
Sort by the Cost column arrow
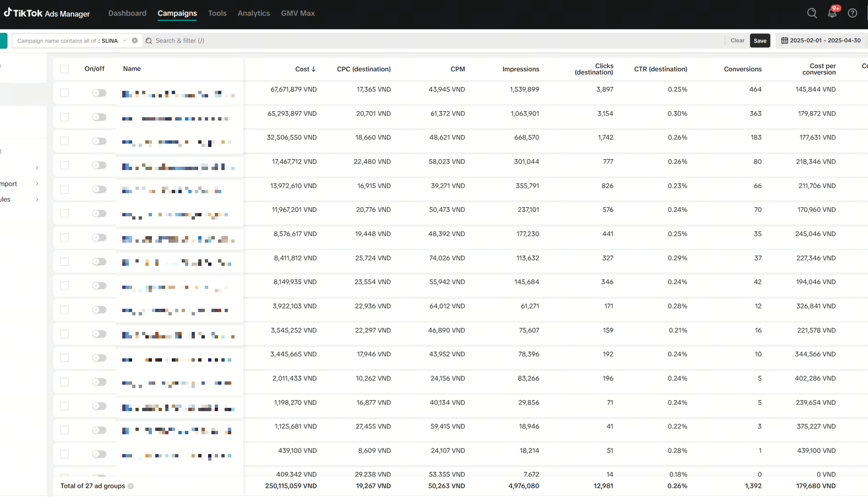pyautogui.click(x=314, y=69)
